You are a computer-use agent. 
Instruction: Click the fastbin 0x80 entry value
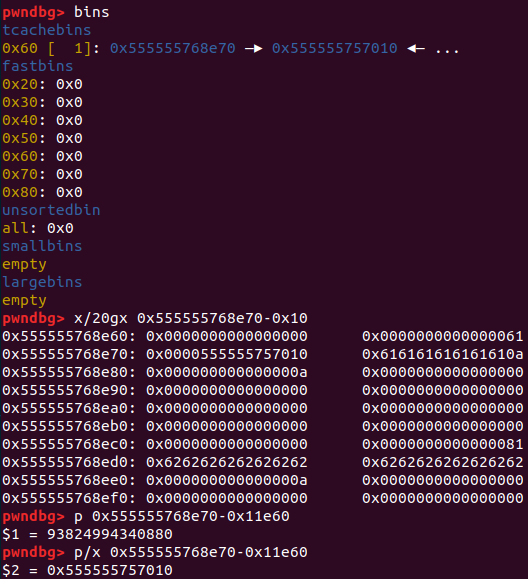point(69,192)
